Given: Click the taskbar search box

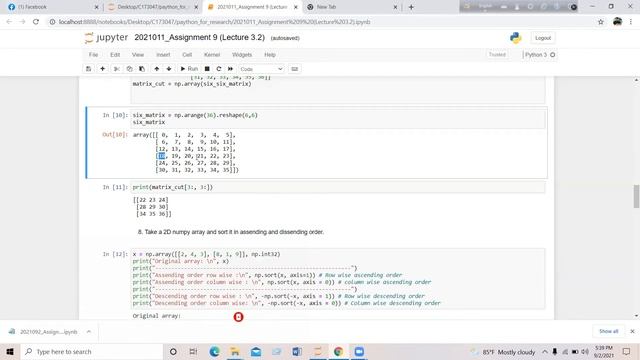Looking at the screenshot, I should [x=92, y=351].
